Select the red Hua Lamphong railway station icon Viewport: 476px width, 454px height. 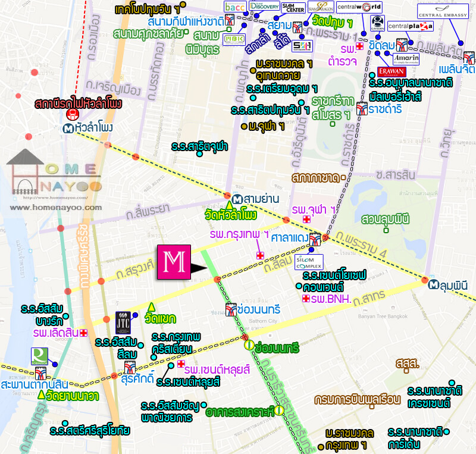coord(73,113)
